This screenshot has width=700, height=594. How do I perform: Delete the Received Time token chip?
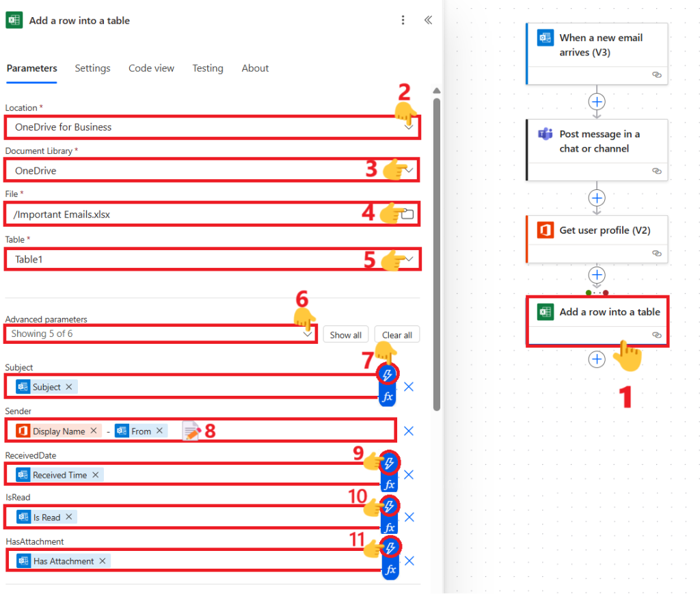click(x=96, y=475)
